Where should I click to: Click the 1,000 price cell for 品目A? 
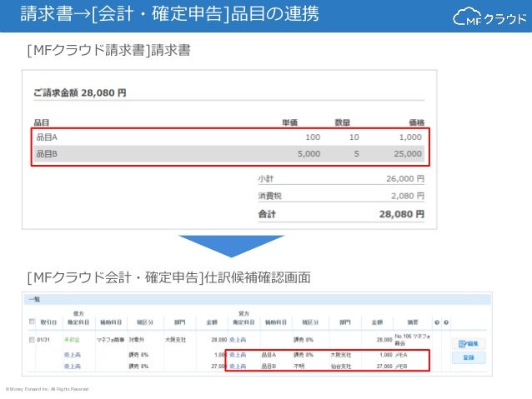tap(410, 137)
